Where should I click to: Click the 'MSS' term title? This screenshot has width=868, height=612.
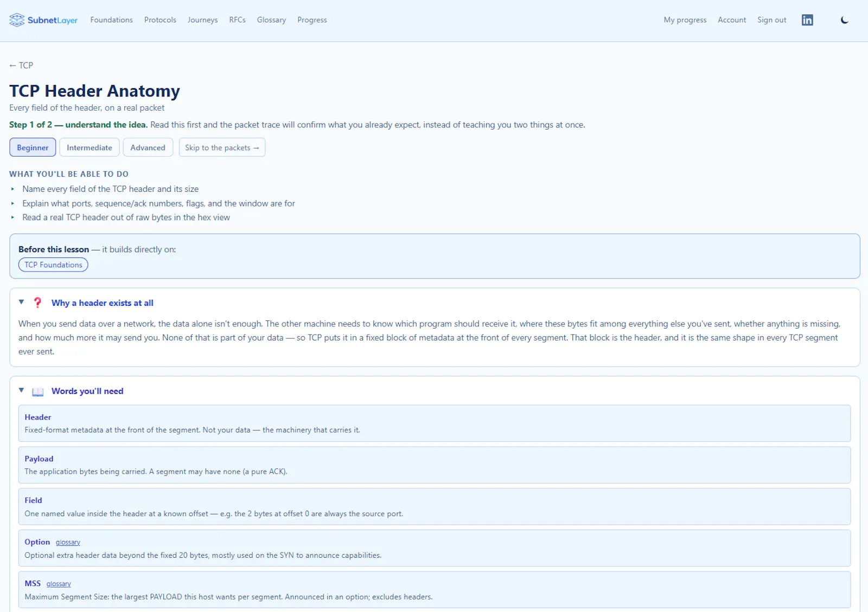point(33,584)
